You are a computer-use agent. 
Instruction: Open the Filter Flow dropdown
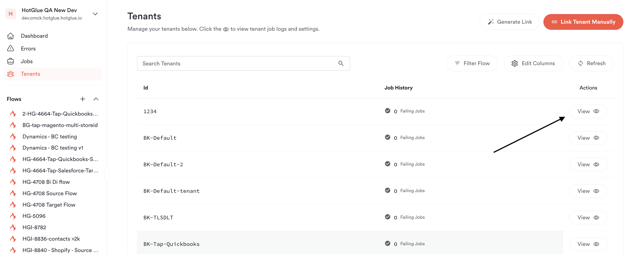coord(471,63)
